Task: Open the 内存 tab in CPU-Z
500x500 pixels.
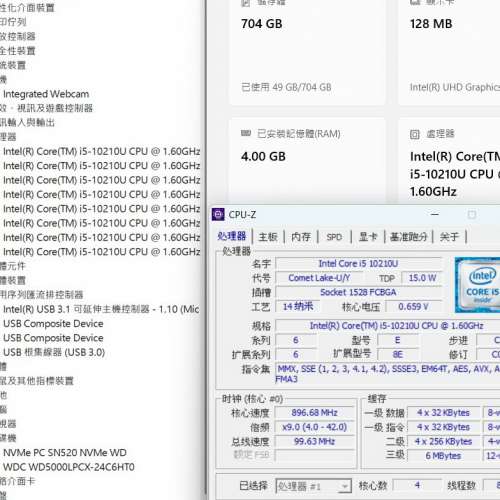Action: [x=301, y=237]
